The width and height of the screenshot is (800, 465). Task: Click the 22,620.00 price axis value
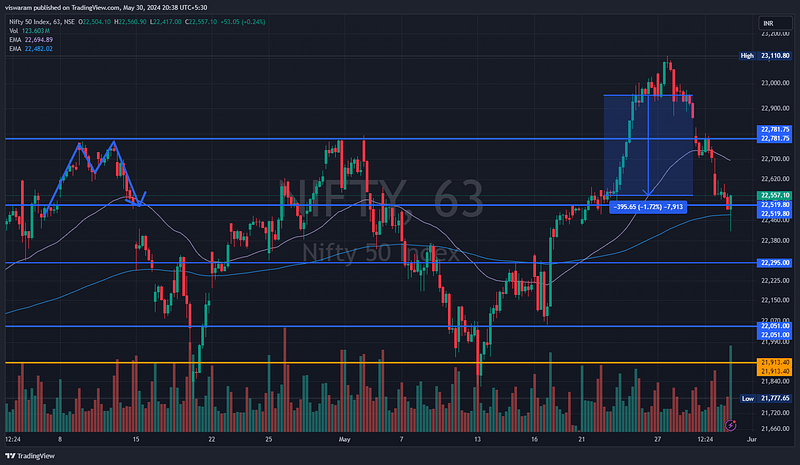(775, 179)
